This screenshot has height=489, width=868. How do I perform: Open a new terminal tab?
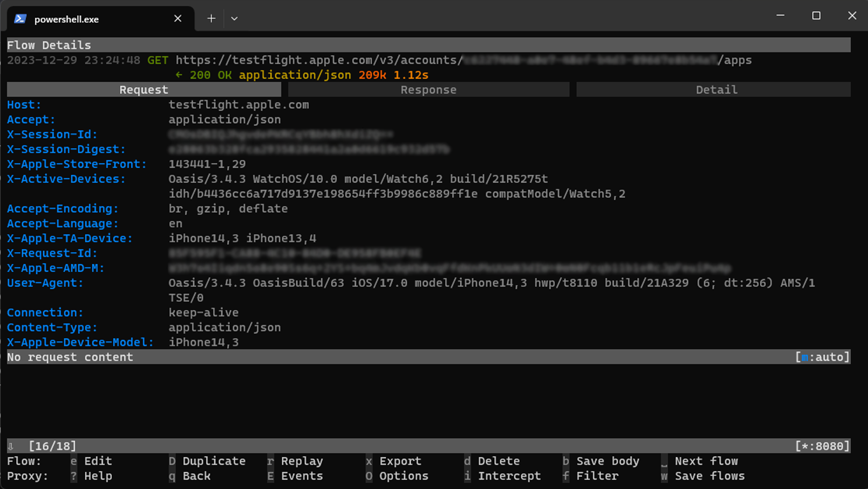(211, 19)
